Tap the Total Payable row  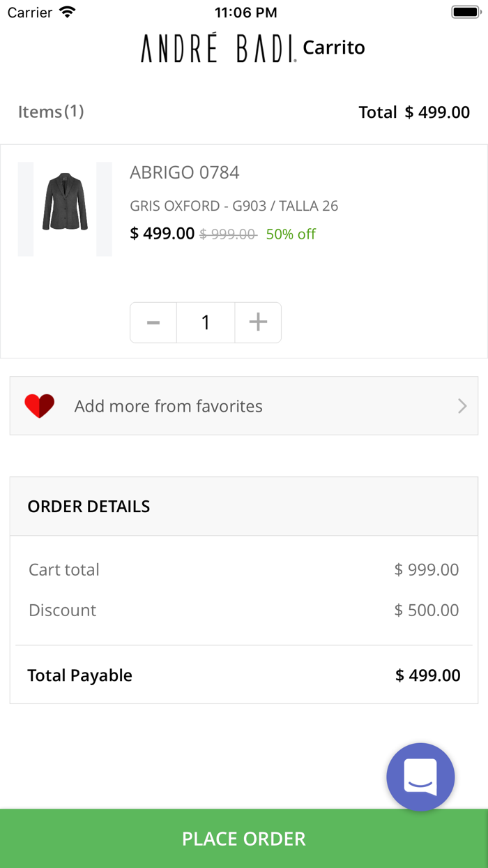point(244,675)
